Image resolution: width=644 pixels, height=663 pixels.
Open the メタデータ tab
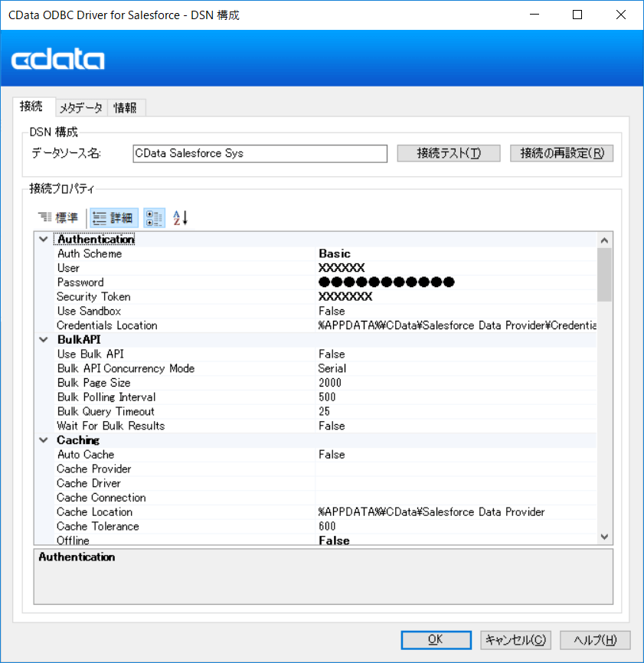click(x=80, y=108)
